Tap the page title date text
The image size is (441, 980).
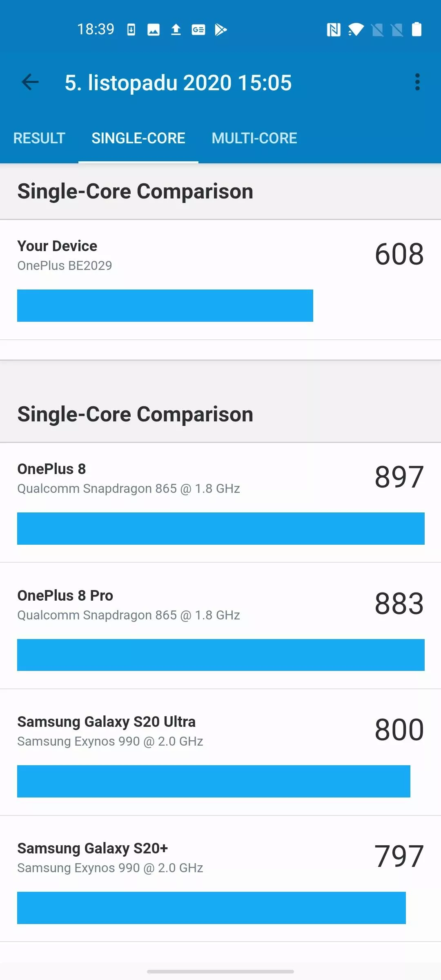click(x=178, y=83)
